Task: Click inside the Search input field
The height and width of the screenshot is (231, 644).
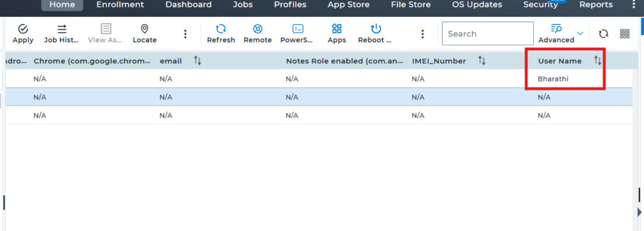Action: click(x=488, y=34)
